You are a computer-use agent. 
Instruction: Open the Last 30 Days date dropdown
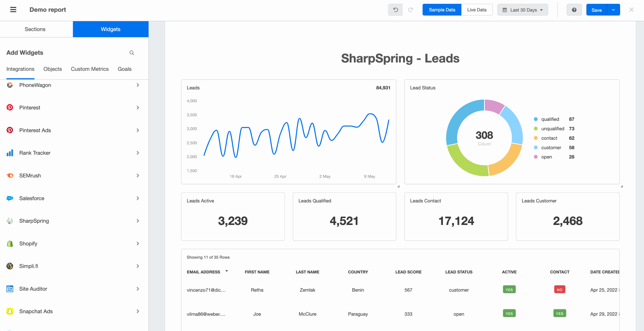tap(523, 10)
